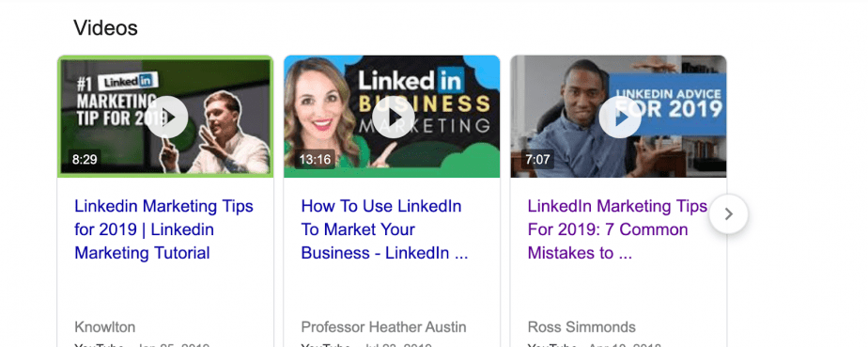Select the Knowlton channel name
868x347 pixels.
tap(104, 326)
